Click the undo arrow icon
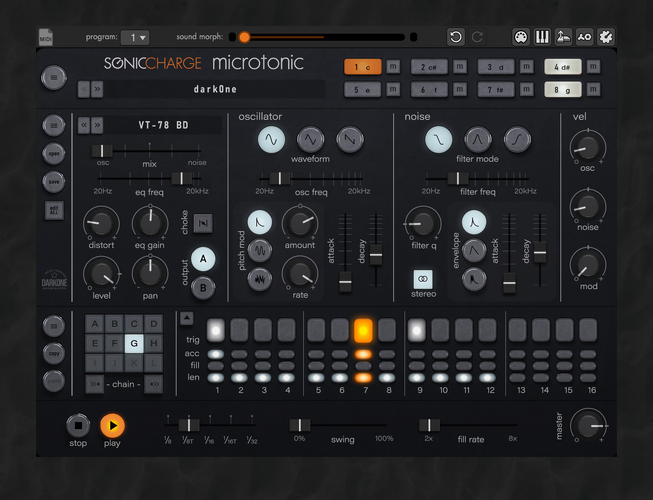Viewport: 653px width, 500px height. tap(456, 37)
